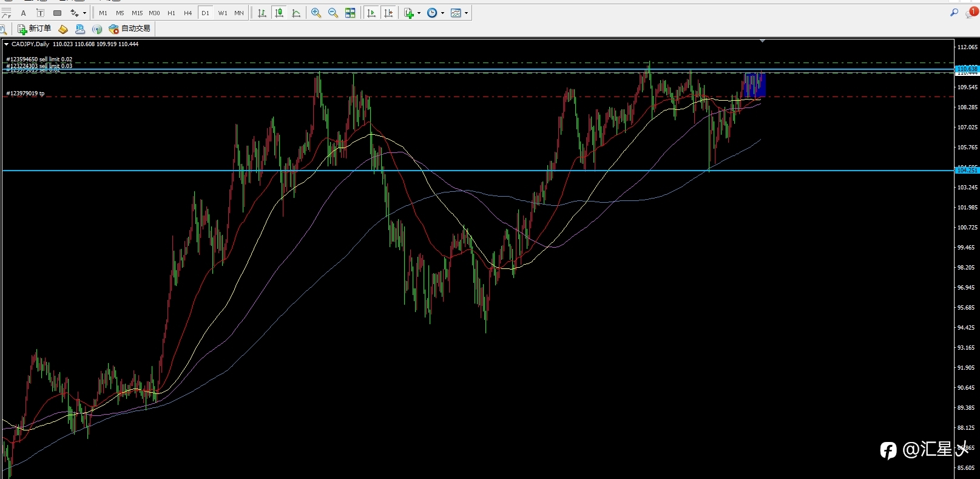Image resolution: width=980 pixels, height=479 pixels.
Task: Expand the indicators list dropdown arrow
Action: (x=419, y=13)
